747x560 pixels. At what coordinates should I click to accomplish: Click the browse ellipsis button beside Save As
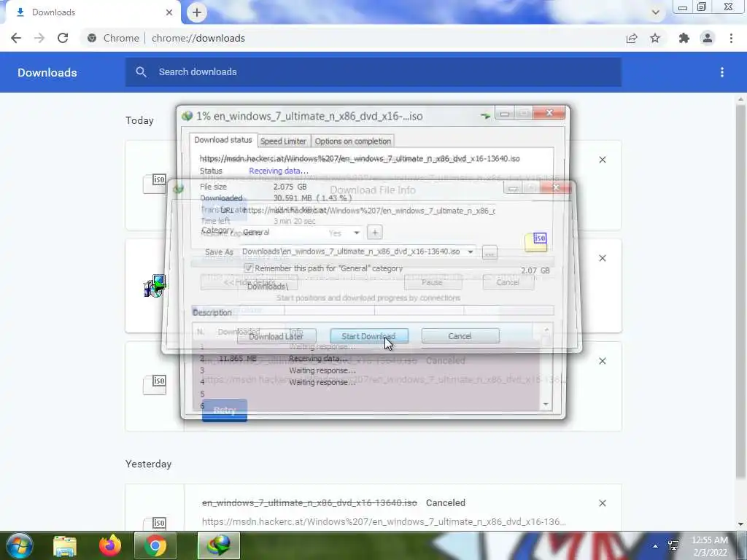[x=489, y=253]
